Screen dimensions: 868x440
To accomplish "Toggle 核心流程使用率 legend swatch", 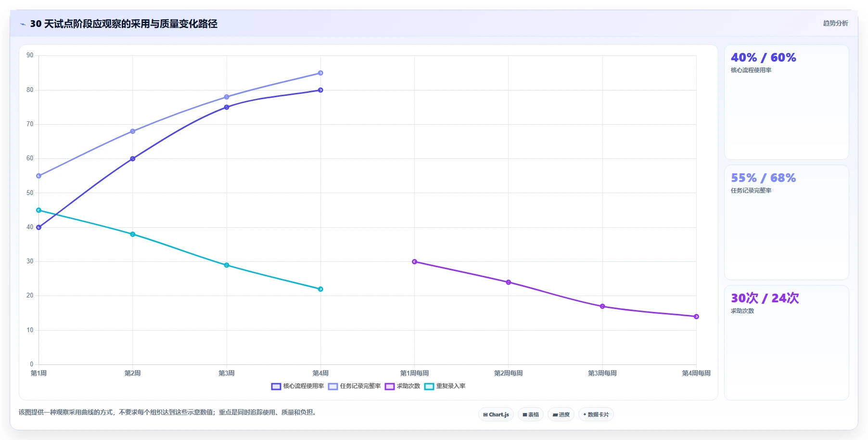I will click(x=276, y=387).
